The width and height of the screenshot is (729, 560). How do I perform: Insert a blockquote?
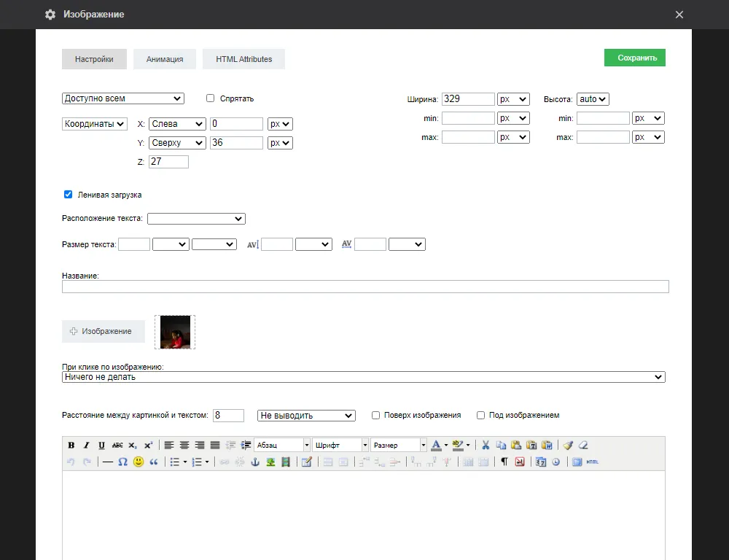(154, 462)
